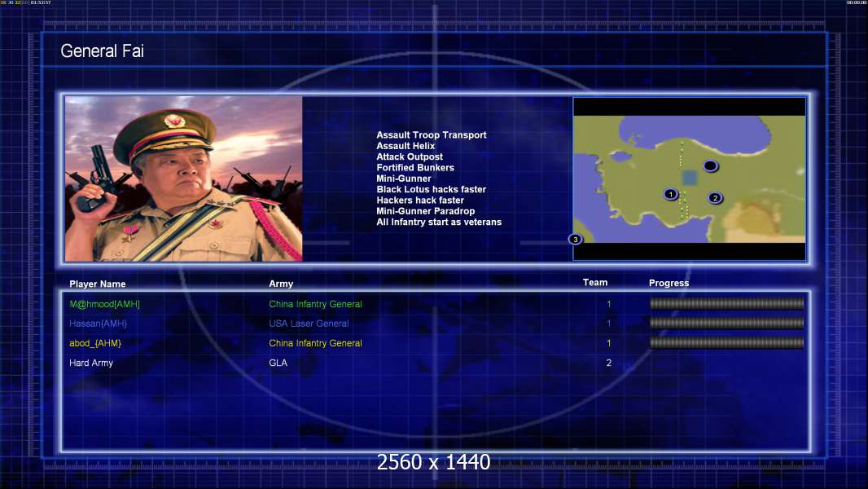Select the Hard Army player name

91,363
